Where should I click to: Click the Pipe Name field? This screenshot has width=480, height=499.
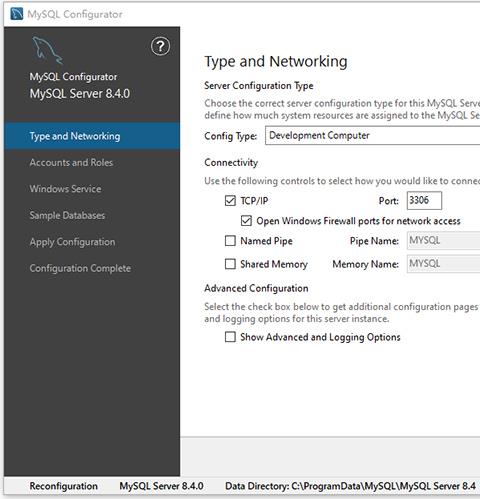pyautogui.click(x=443, y=241)
